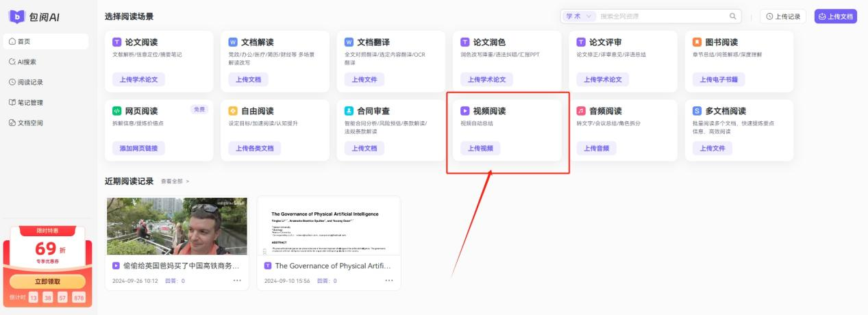Click the timestamp 2024-09-26 10:12
The height and width of the screenshot is (315, 868).
(x=135, y=281)
